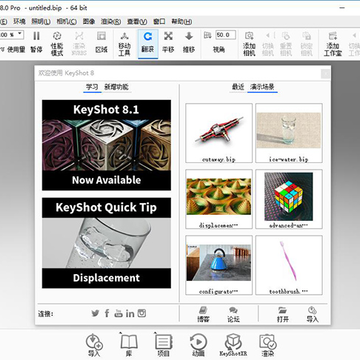Click the Twitter icon in the welcome dialog
Screen dimensions: 360x360
pyautogui.click(x=95, y=313)
